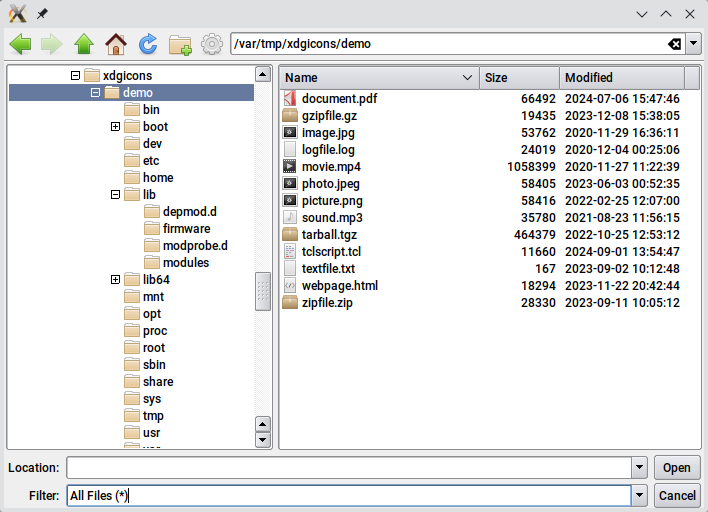This screenshot has height=512, width=708.
Task: Select the picture.png image icon
Action: 290,200
